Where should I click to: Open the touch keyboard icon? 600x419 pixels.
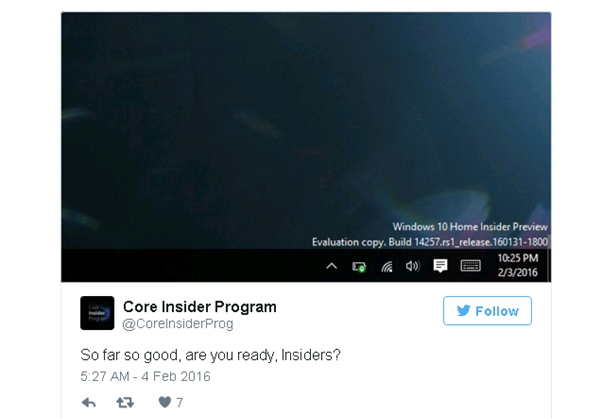(470, 266)
